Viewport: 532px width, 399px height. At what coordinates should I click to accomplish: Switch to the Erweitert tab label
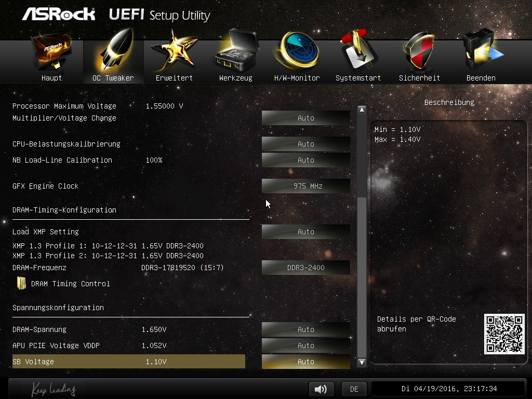174,78
